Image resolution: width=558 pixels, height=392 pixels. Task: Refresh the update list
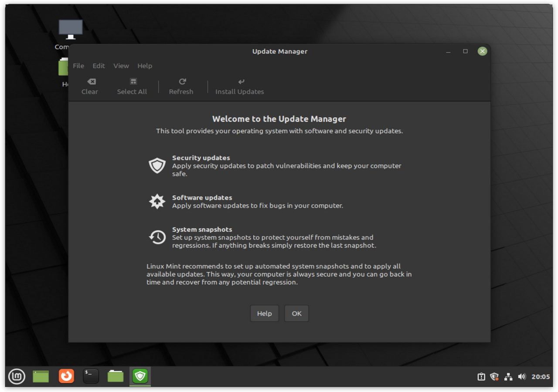pyautogui.click(x=181, y=86)
